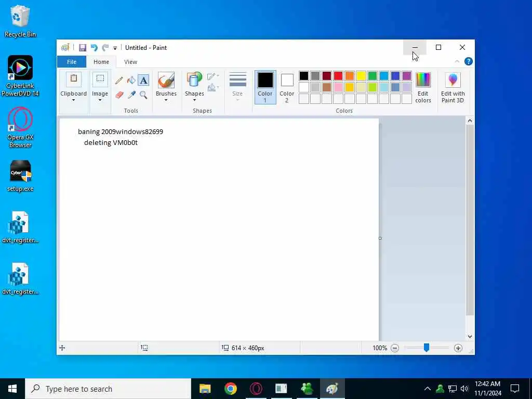Select Color 1 foreground button
This screenshot has width=532, height=399.
265,87
